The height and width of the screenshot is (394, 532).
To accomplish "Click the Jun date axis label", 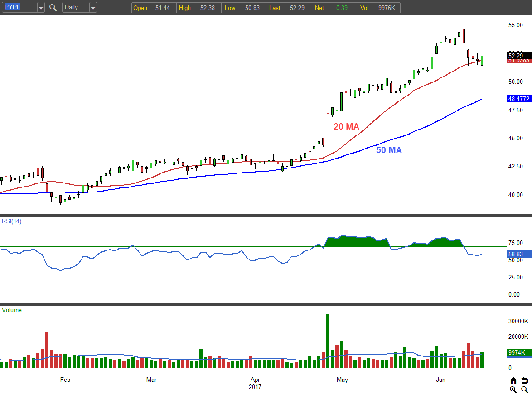I will click(440, 380).
